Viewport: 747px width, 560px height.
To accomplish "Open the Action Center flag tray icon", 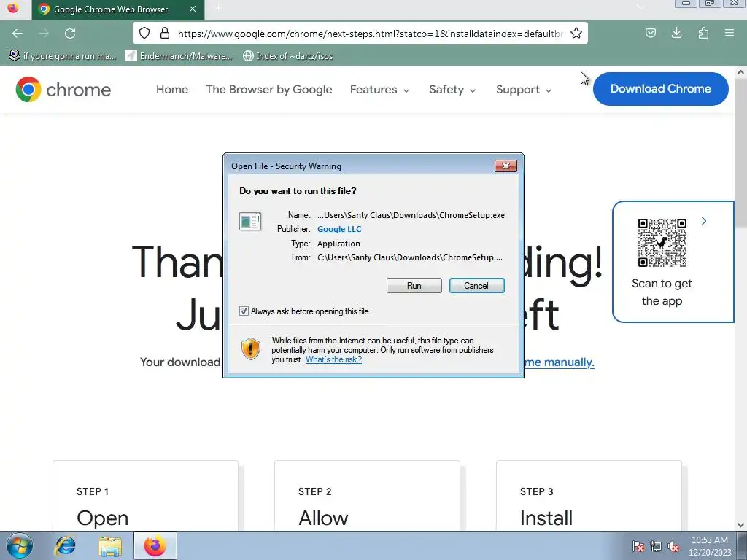I will pyautogui.click(x=638, y=546).
